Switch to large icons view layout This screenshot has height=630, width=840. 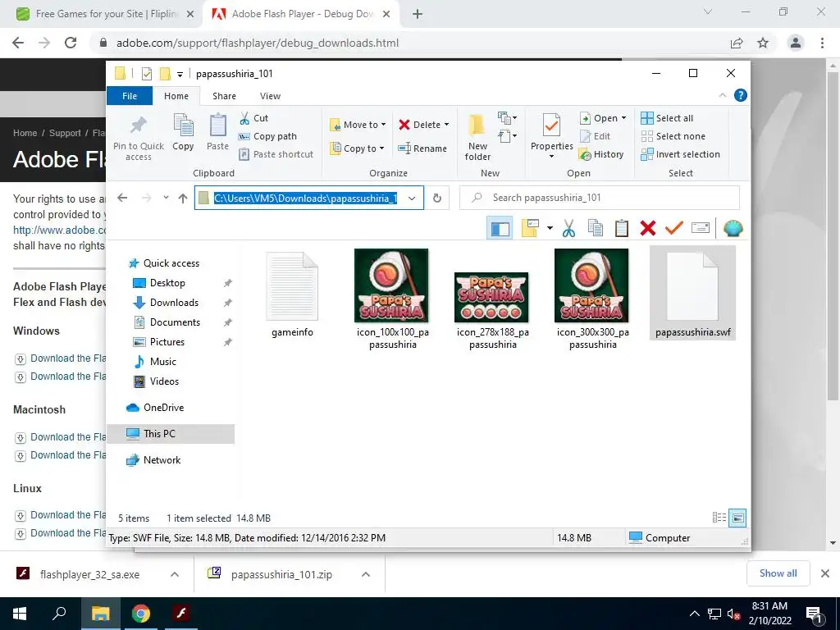click(737, 518)
